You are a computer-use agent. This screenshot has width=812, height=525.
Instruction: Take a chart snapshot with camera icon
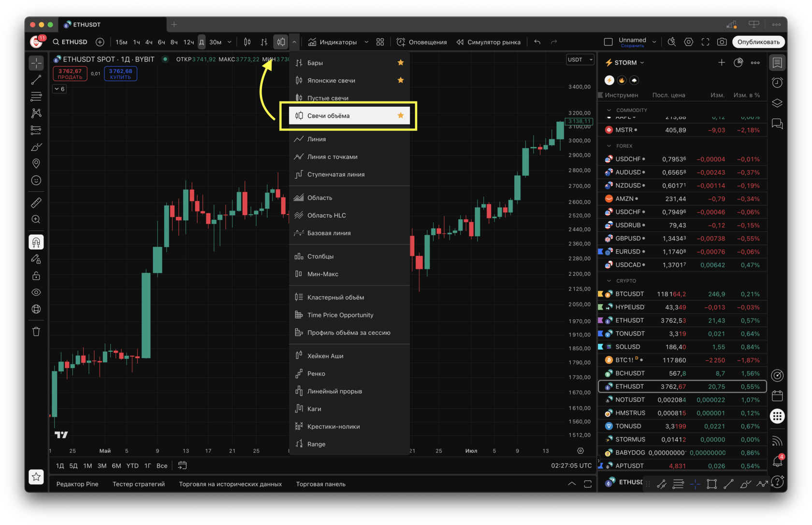[x=722, y=42]
